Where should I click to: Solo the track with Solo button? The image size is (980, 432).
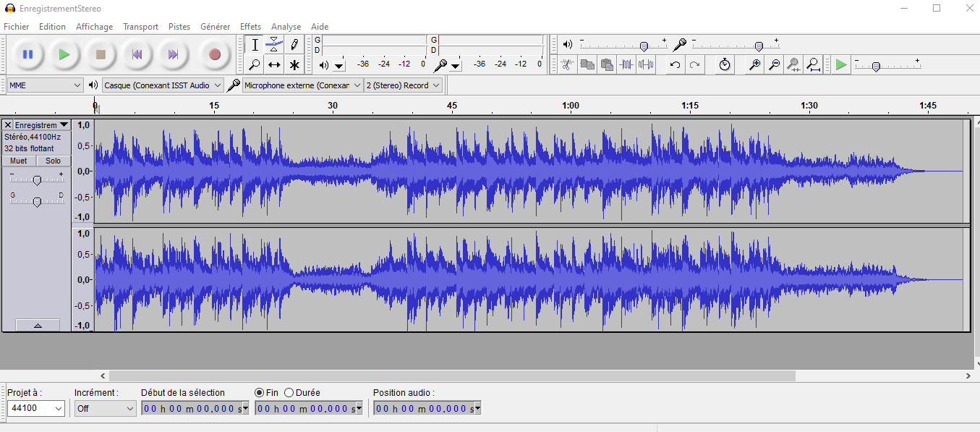coord(54,161)
